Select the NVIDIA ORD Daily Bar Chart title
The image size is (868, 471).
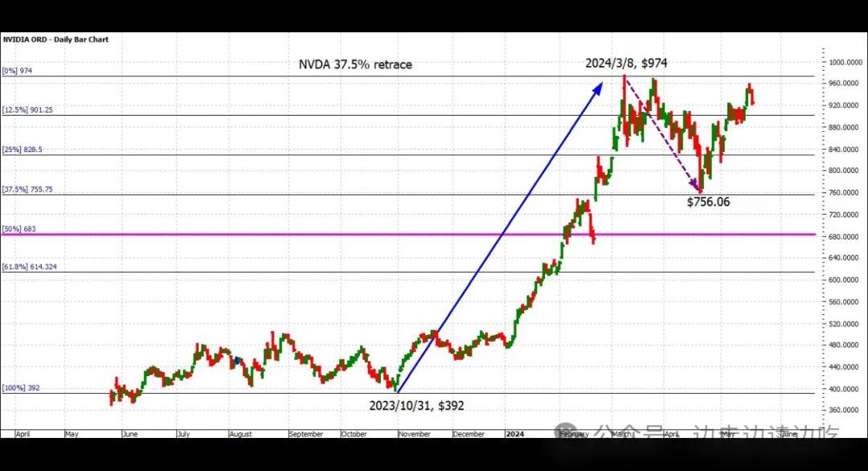tap(56, 40)
